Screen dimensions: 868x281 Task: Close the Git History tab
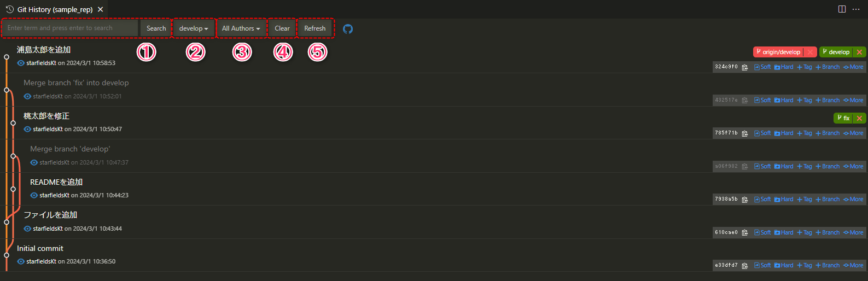coord(100,9)
